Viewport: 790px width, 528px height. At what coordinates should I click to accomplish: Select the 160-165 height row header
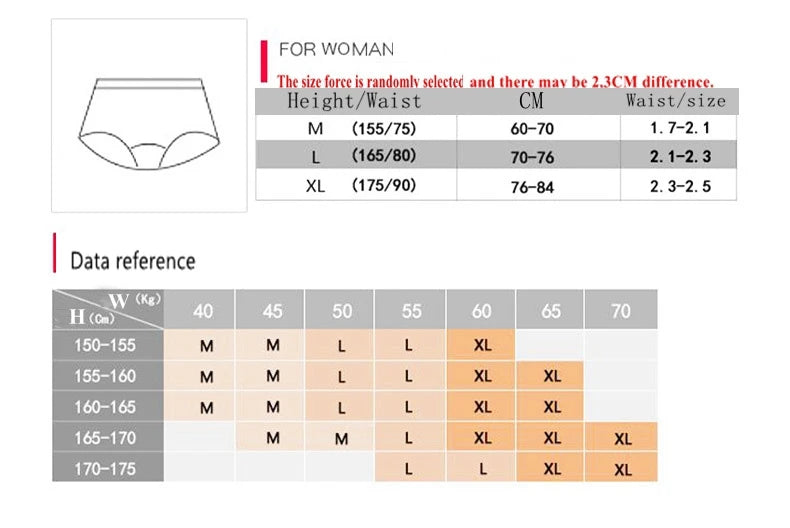[x=108, y=407]
